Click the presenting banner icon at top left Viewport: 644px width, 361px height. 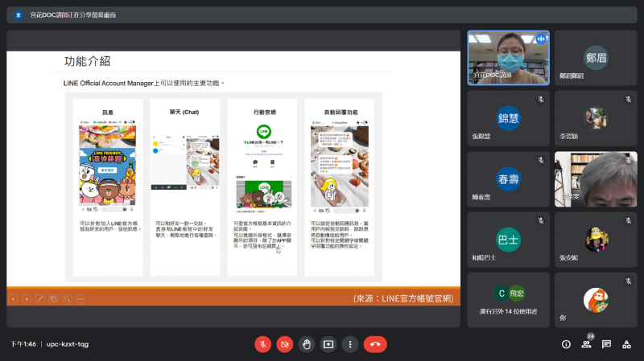[x=18, y=15]
